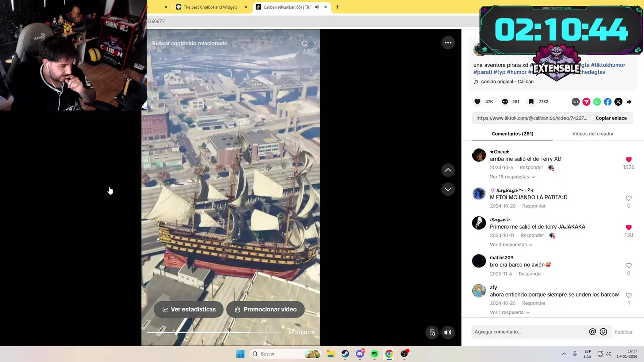Reply to the 'PATITA' comment
The image size is (644, 362).
534,206
